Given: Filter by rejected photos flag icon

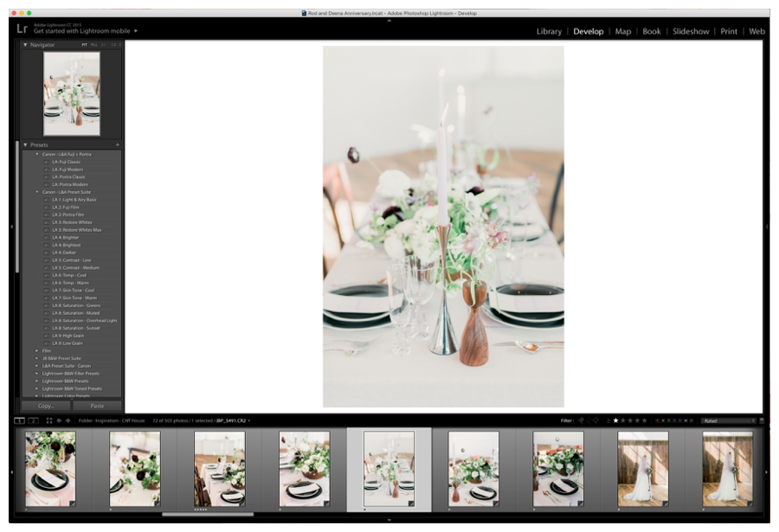Looking at the screenshot, I should pyautogui.click(x=596, y=420).
